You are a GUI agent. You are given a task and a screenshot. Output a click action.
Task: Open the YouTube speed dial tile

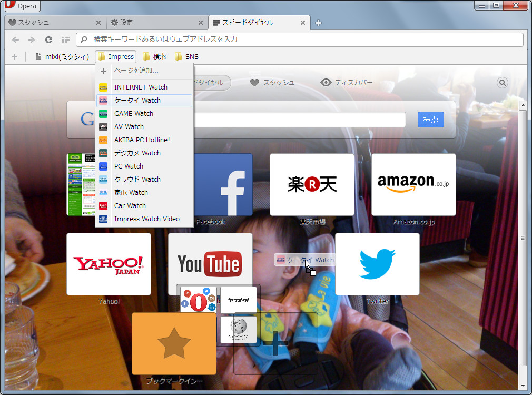210,260
